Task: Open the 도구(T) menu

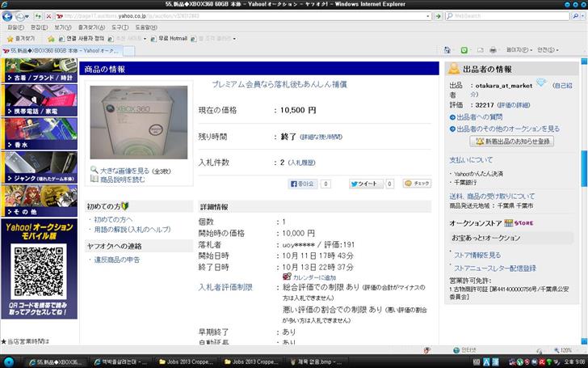Action: 120,27
